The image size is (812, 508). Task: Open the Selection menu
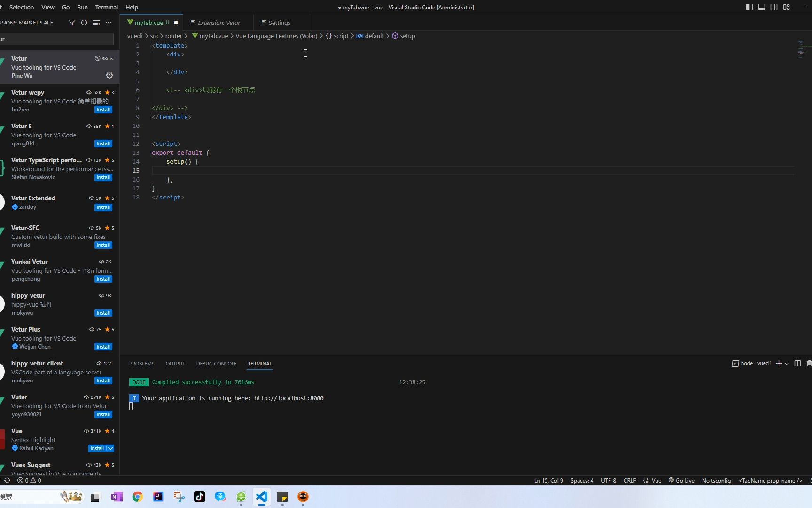(x=22, y=7)
